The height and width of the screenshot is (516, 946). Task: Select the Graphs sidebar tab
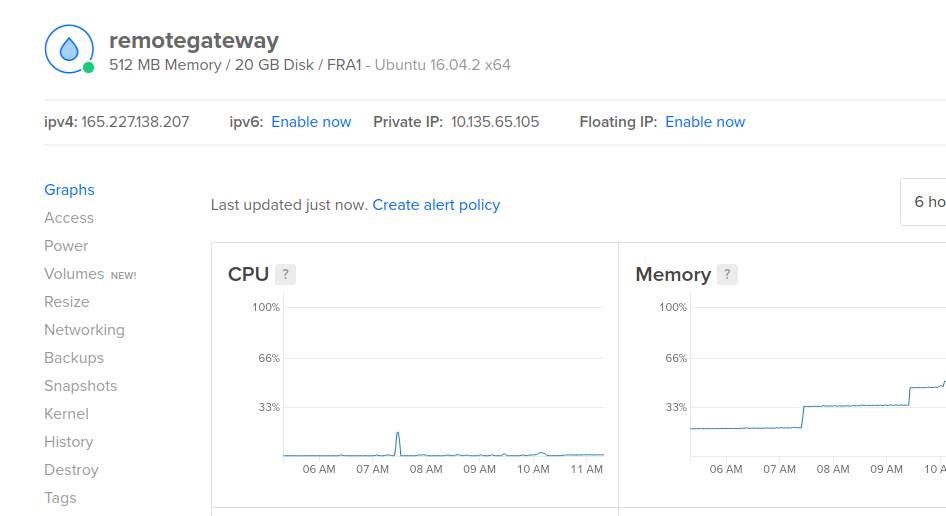tap(69, 190)
